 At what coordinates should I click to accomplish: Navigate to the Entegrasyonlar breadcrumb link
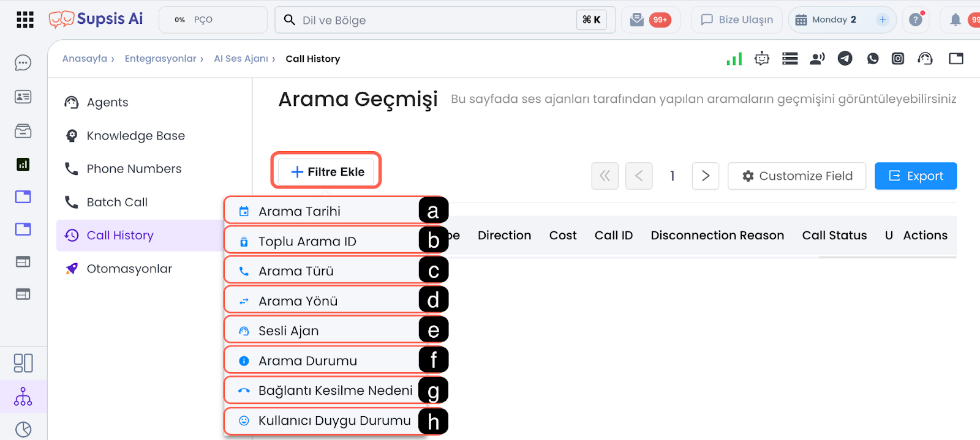(x=160, y=58)
